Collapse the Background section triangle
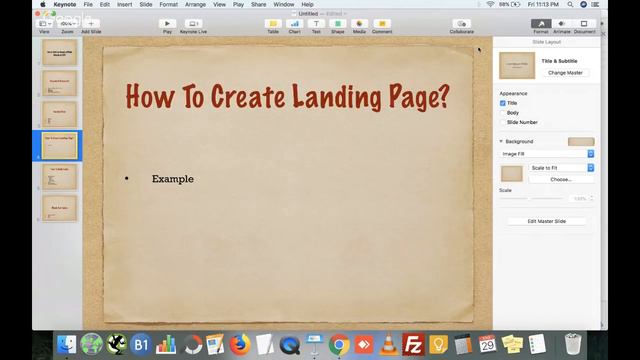The image size is (640, 360). [x=501, y=142]
